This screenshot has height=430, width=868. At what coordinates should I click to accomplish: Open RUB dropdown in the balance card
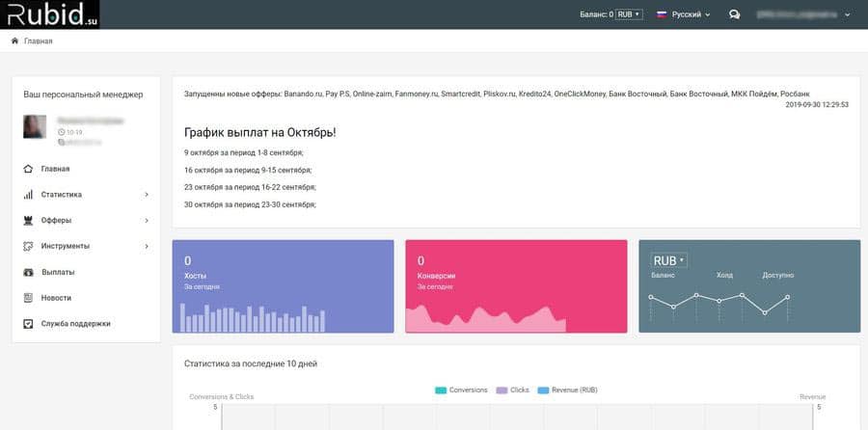(x=668, y=261)
